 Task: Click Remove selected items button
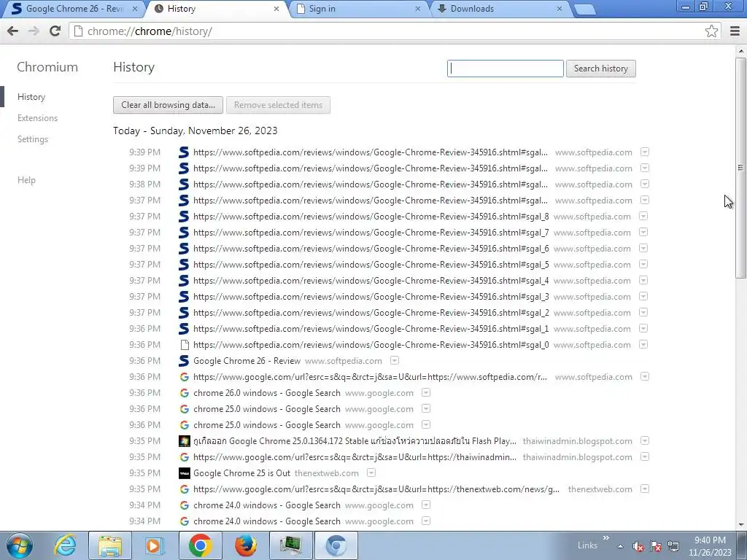[278, 105]
